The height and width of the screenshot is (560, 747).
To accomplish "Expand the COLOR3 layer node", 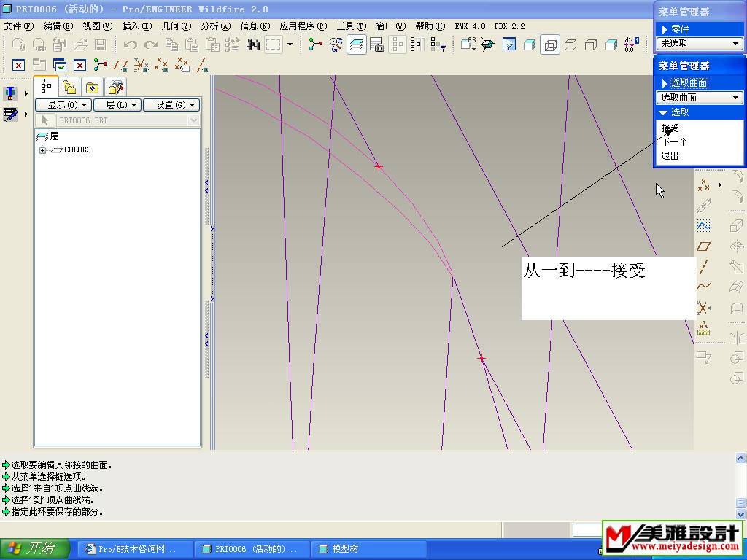I will point(43,150).
